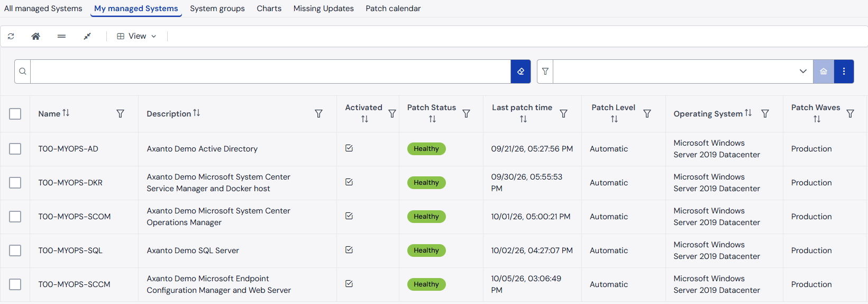Viewport: 868px width, 304px height.
Task: Sort by Last patch time arrows
Action: coord(523,119)
